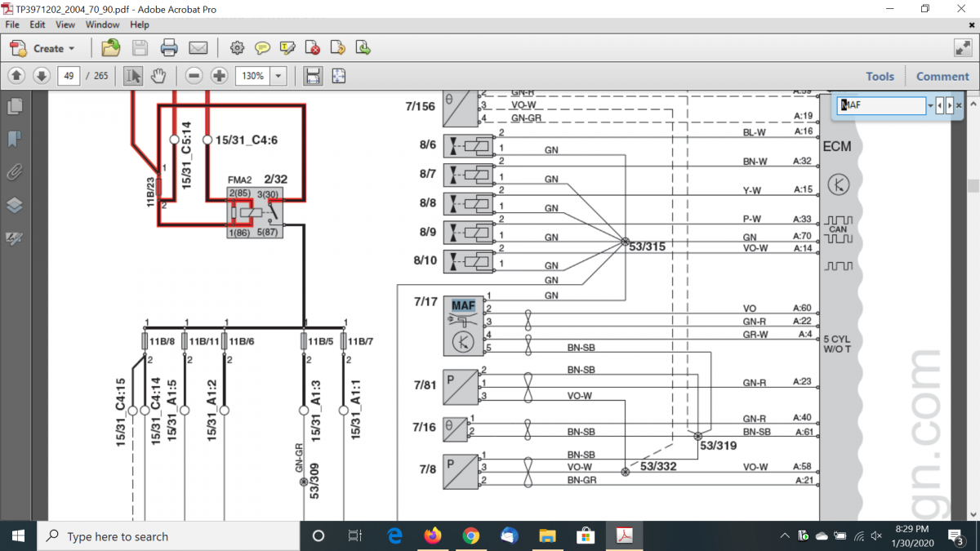
Task: Activate the Select text cursor tool
Action: (x=133, y=76)
